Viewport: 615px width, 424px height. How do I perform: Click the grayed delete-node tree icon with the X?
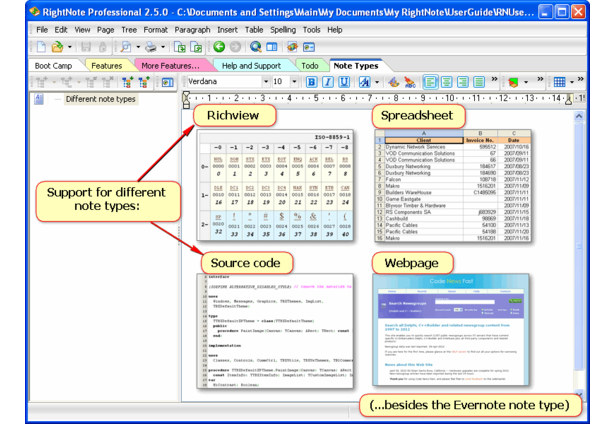coord(107,82)
